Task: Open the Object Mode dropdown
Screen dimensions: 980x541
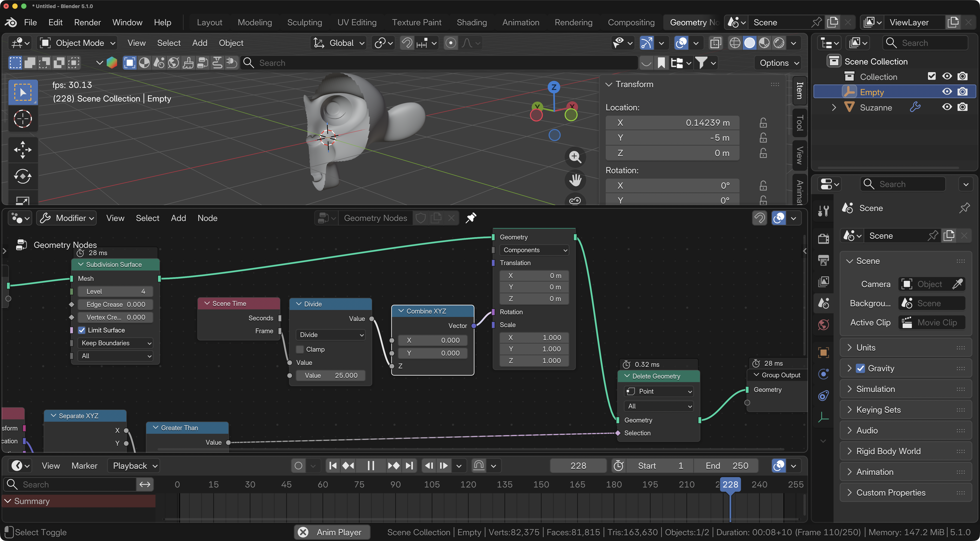Action: (78, 43)
